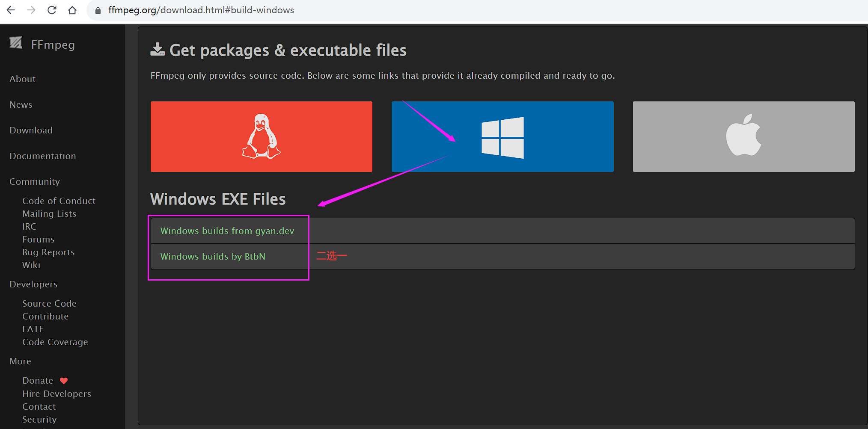Viewport: 868px width, 429px height.
Task: Open Windows builds from gyan.dev
Action: (227, 231)
